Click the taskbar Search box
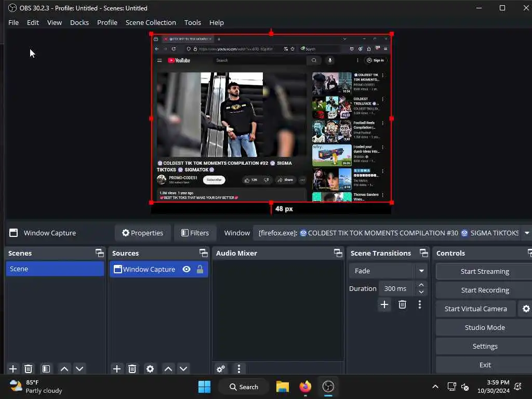The height and width of the screenshot is (399, 532). click(244, 387)
